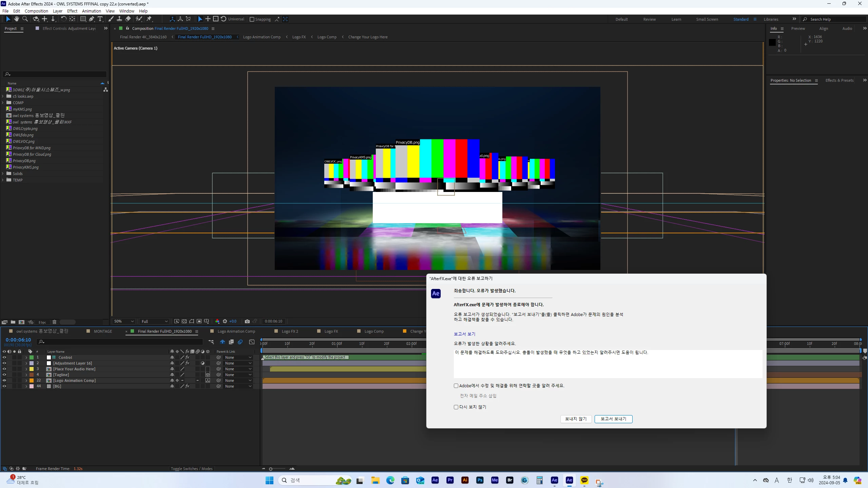Open the Composition menu
This screenshot has height=488, width=868.
pyautogui.click(x=36, y=11)
